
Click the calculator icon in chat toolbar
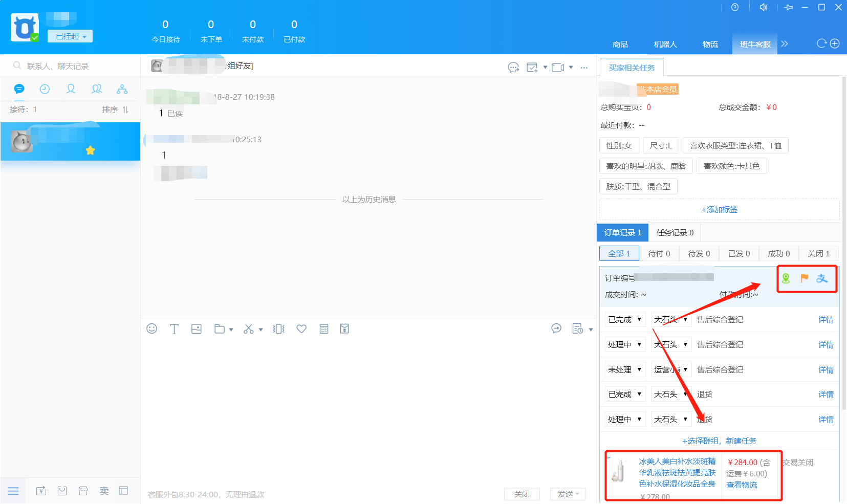323,329
